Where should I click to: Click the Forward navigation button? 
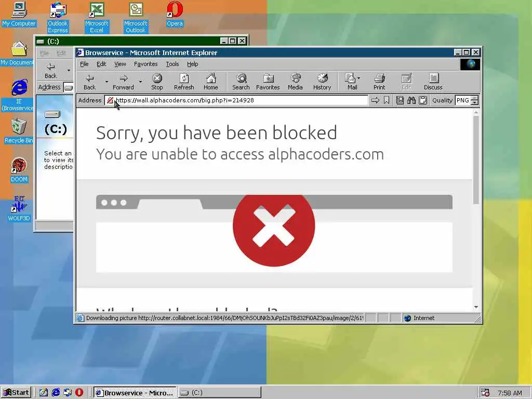[123, 82]
